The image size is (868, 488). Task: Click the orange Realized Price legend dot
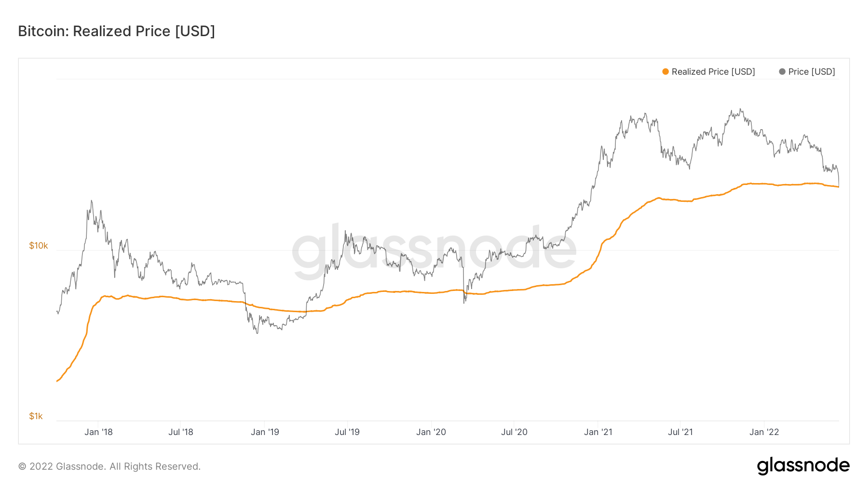pos(665,72)
